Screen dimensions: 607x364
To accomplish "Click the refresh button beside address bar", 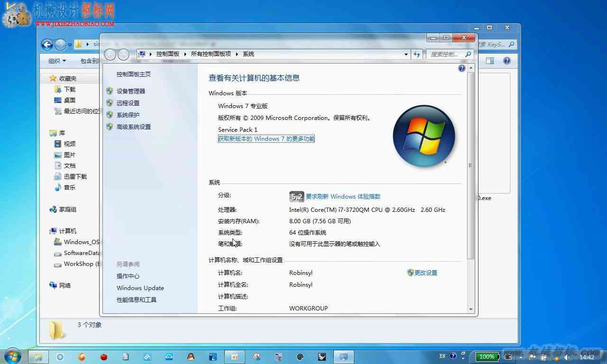I will [x=417, y=54].
